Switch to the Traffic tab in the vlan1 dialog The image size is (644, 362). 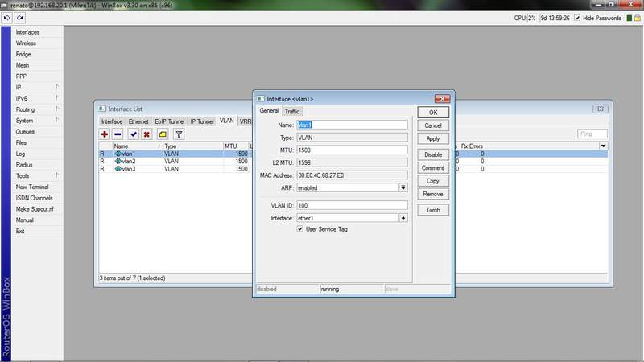point(292,111)
